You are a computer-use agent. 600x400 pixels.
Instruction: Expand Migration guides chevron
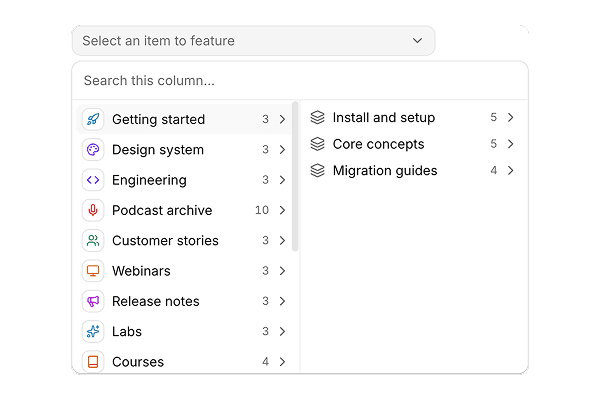[510, 170]
